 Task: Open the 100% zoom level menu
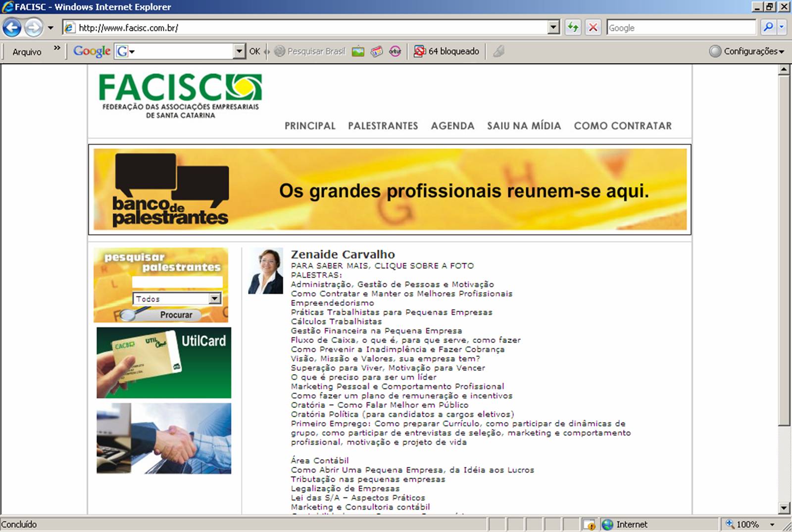tap(750, 525)
